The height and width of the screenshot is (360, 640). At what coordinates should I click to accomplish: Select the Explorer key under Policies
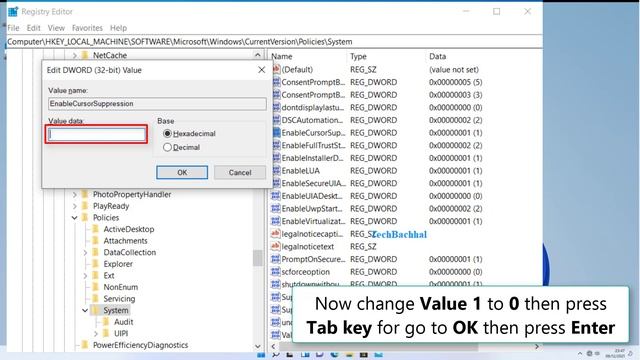click(x=118, y=264)
